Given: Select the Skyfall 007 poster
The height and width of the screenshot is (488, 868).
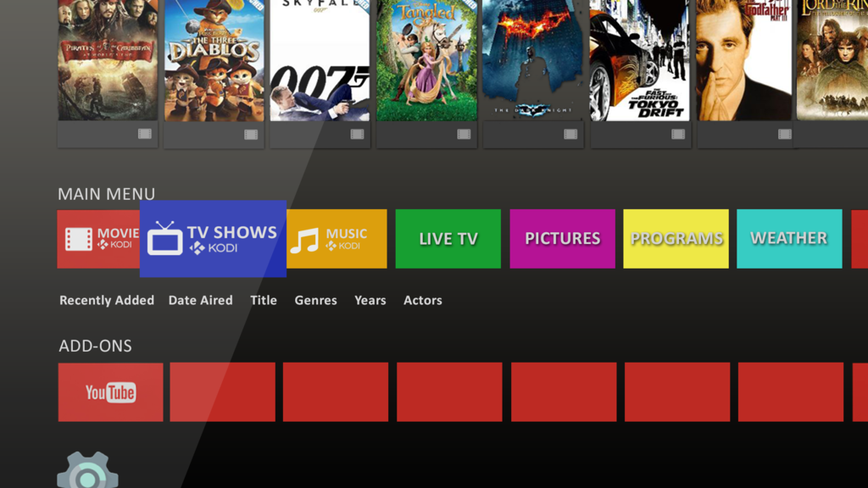Looking at the screenshot, I should 320,60.
